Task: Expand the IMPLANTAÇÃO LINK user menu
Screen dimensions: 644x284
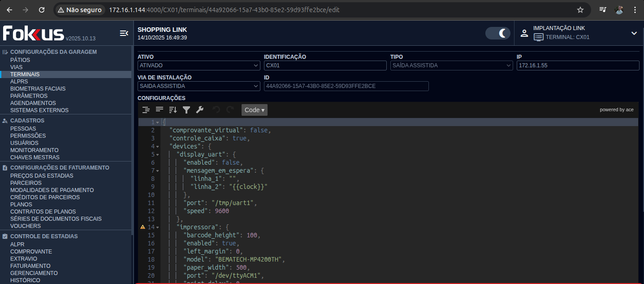Action: [x=634, y=33]
